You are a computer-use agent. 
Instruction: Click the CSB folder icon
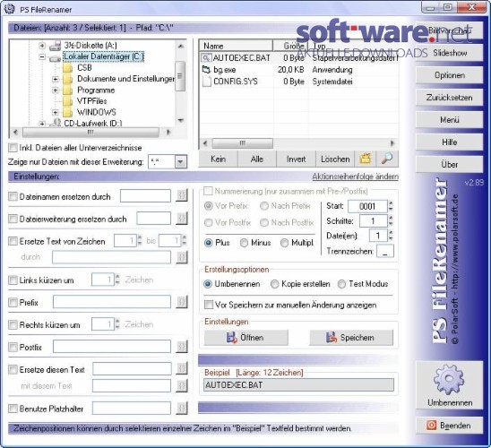coord(67,68)
